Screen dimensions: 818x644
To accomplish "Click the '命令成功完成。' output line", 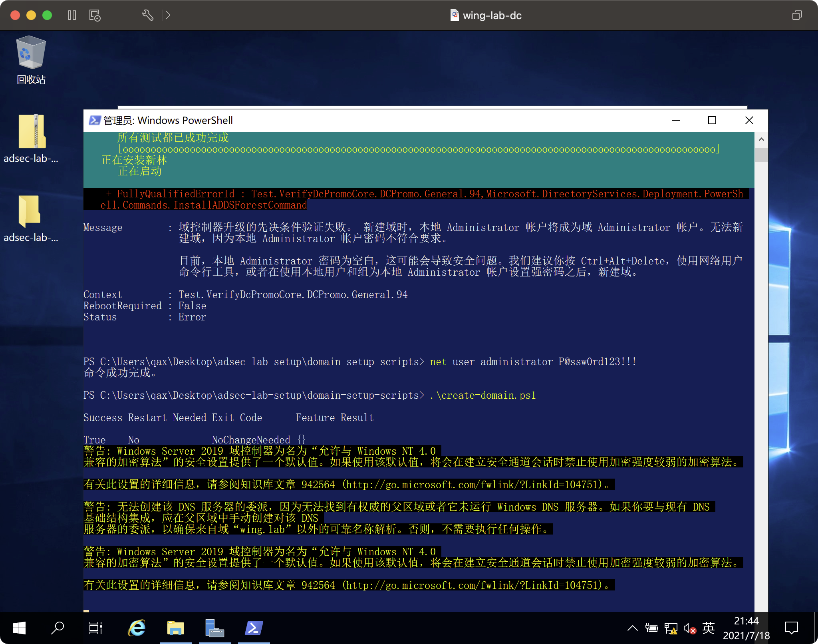I will [120, 373].
